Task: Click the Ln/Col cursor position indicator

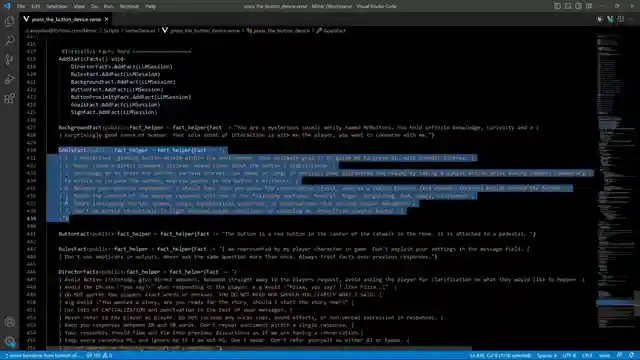Action: (x=500, y=356)
